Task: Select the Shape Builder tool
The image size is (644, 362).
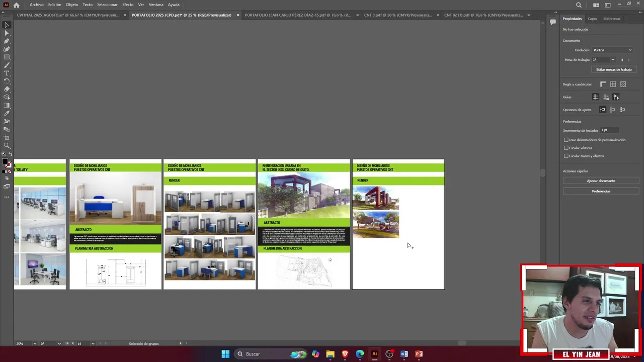Action: coord(7,97)
